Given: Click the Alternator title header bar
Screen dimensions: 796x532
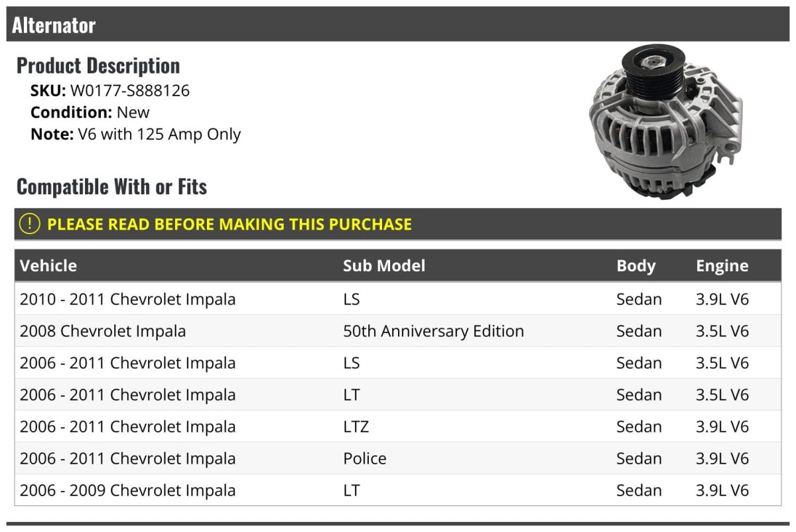Looking at the screenshot, I should 398,25.
